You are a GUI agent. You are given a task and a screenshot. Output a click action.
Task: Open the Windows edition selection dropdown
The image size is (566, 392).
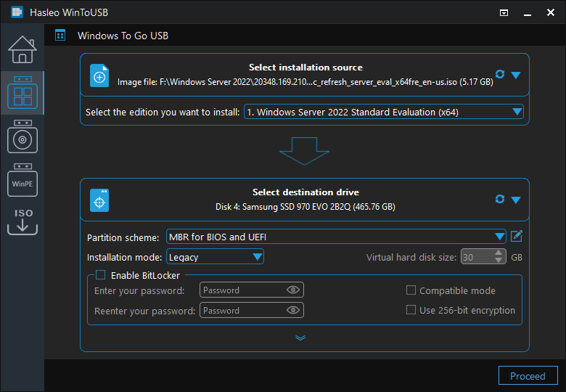384,112
